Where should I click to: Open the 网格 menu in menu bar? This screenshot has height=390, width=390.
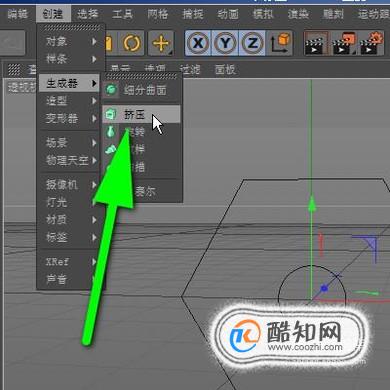click(x=158, y=14)
